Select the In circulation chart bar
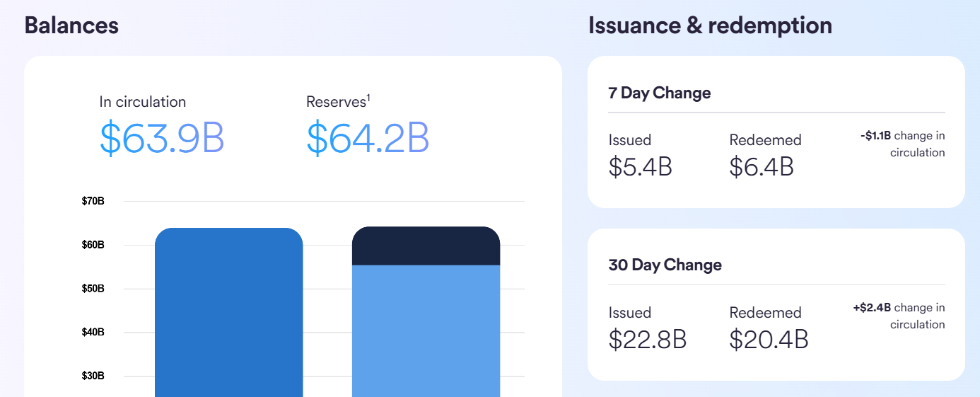Screen dimensions: 980x397 tap(228, 311)
